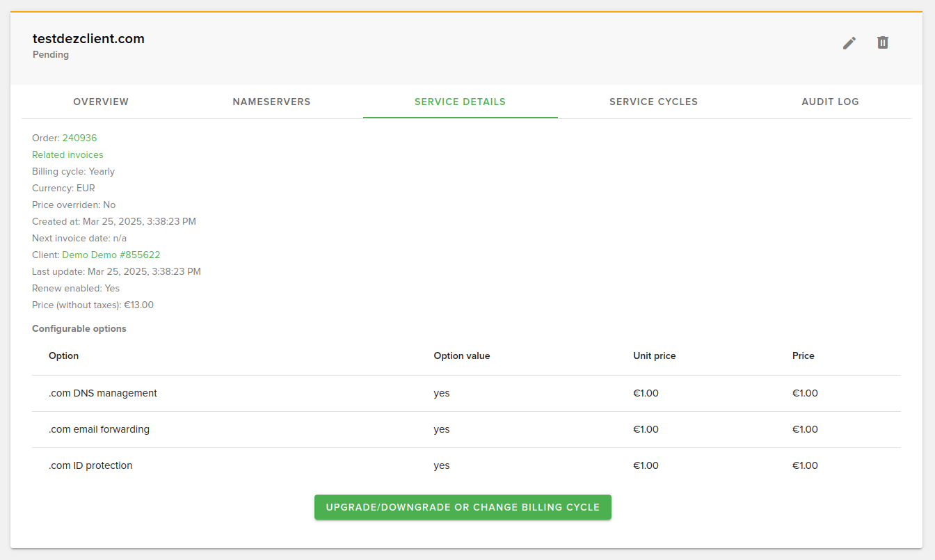Click the Unit price column header
The image size is (935, 560).
pos(654,355)
